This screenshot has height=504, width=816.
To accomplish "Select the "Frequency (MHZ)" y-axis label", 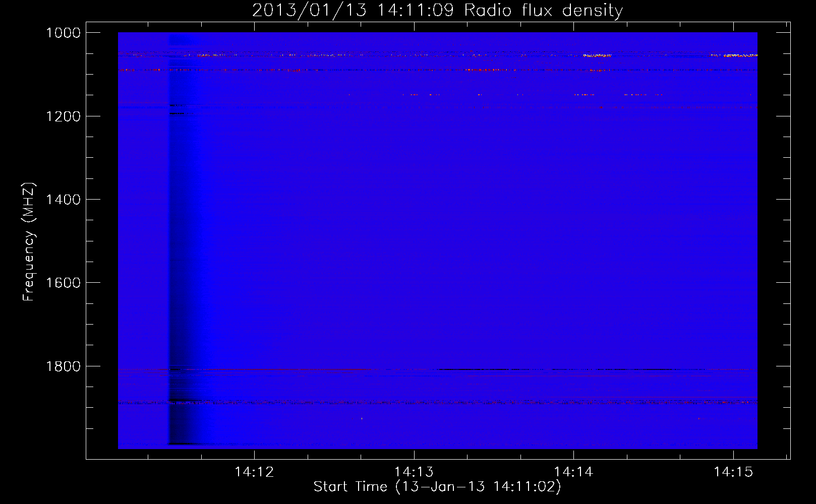I will (x=29, y=241).
